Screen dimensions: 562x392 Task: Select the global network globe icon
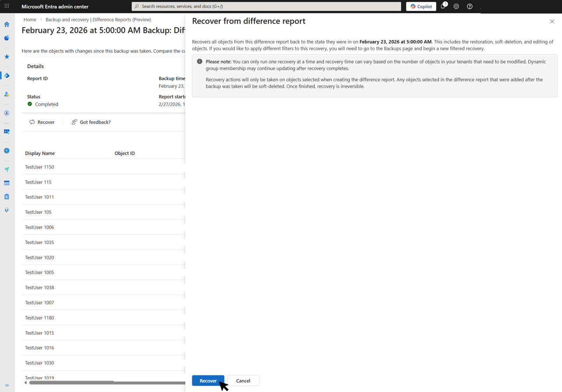click(x=7, y=151)
